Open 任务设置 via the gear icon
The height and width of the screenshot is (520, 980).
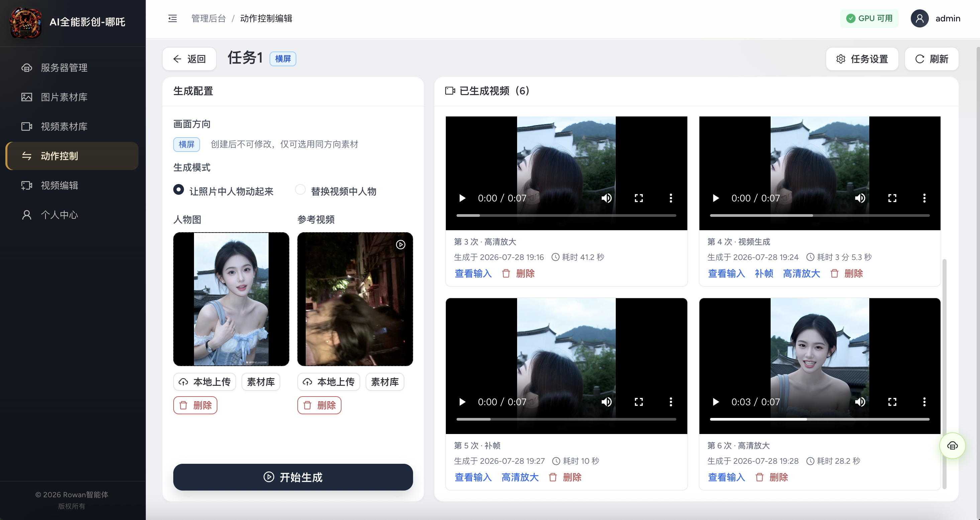pyautogui.click(x=862, y=59)
